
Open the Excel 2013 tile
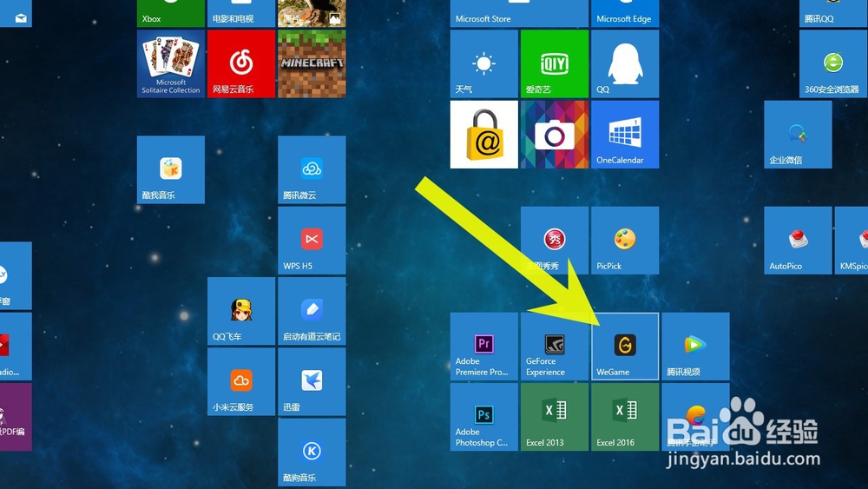pyautogui.click(x=554, y=417)
